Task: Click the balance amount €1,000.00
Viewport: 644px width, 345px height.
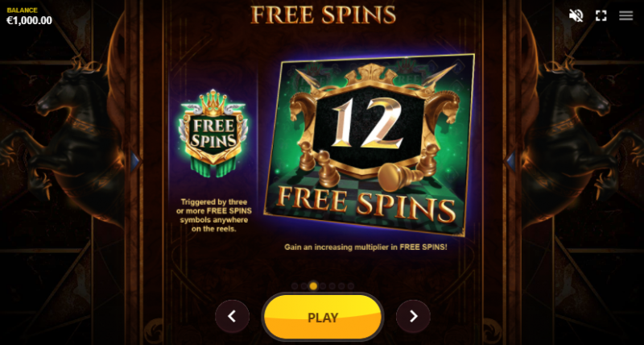Action: 29,21
